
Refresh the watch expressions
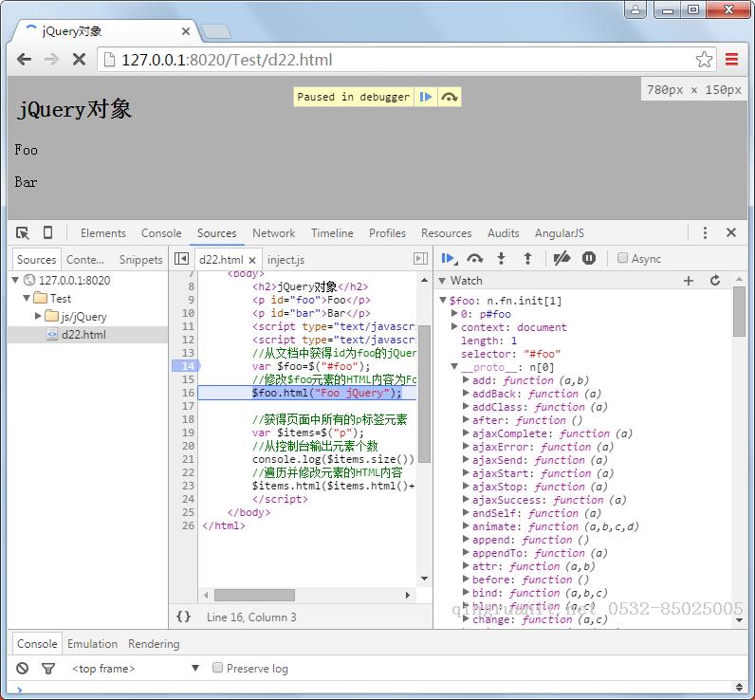click(715, 281)
